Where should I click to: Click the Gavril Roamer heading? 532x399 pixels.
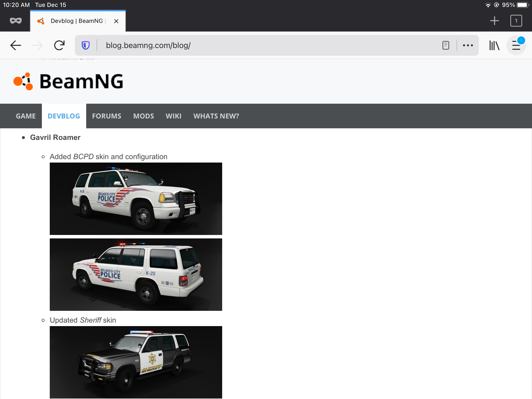pyautogui.click(x=55, y=137)
